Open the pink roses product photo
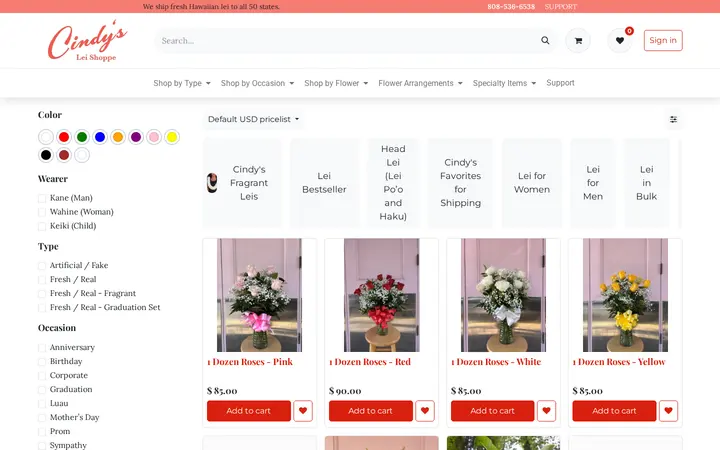 (x=259, y=295)
